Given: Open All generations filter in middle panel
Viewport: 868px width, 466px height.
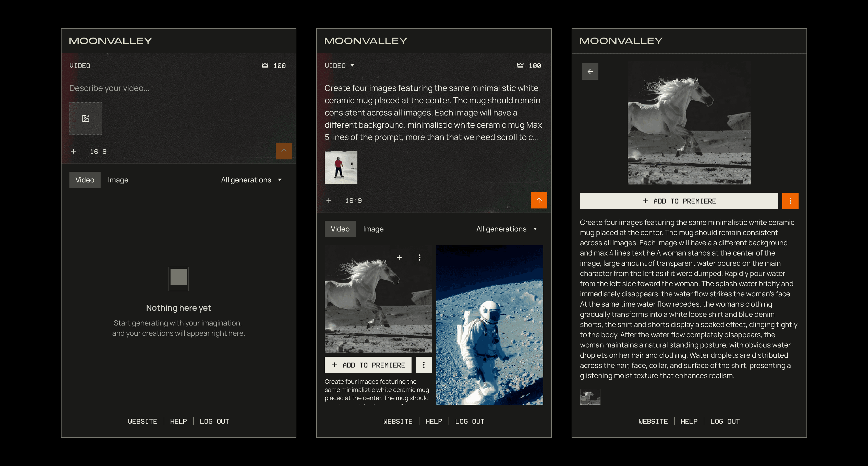Looking at the screenshot, I should click(506, 229).
